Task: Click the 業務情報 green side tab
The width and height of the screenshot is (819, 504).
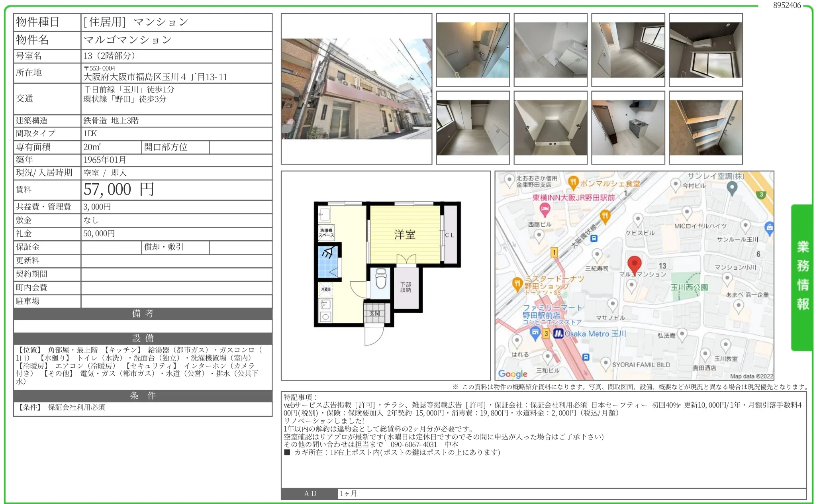Action: (x=802, y=277)
